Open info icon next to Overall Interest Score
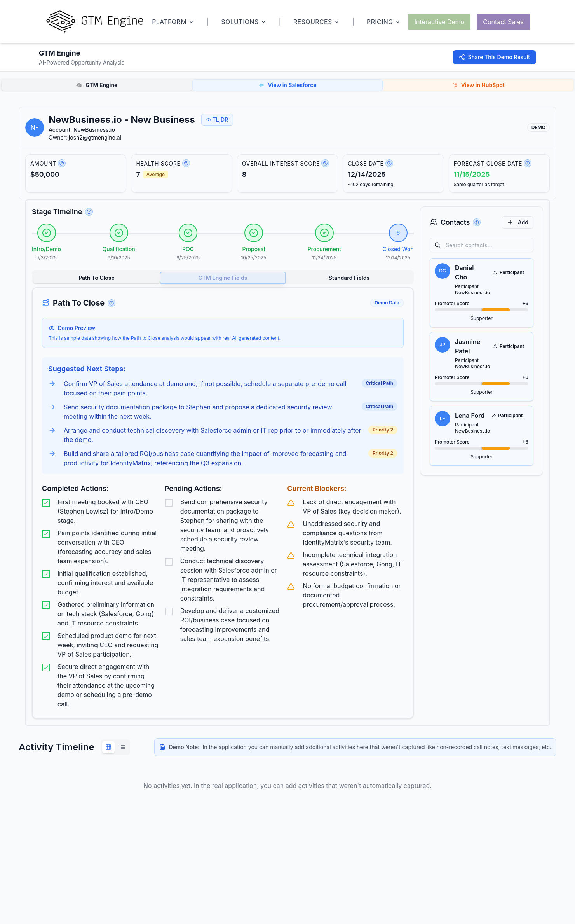 coord(325,163)
